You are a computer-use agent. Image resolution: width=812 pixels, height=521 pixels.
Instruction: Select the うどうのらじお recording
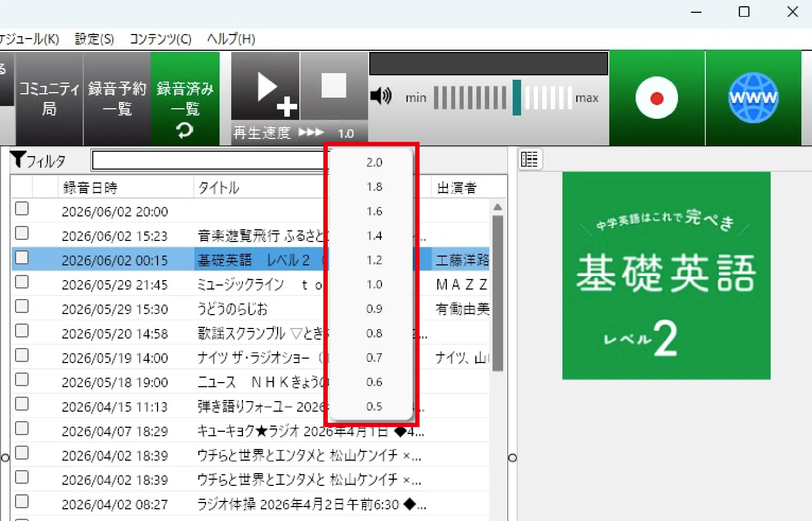(x=233, y=309)
